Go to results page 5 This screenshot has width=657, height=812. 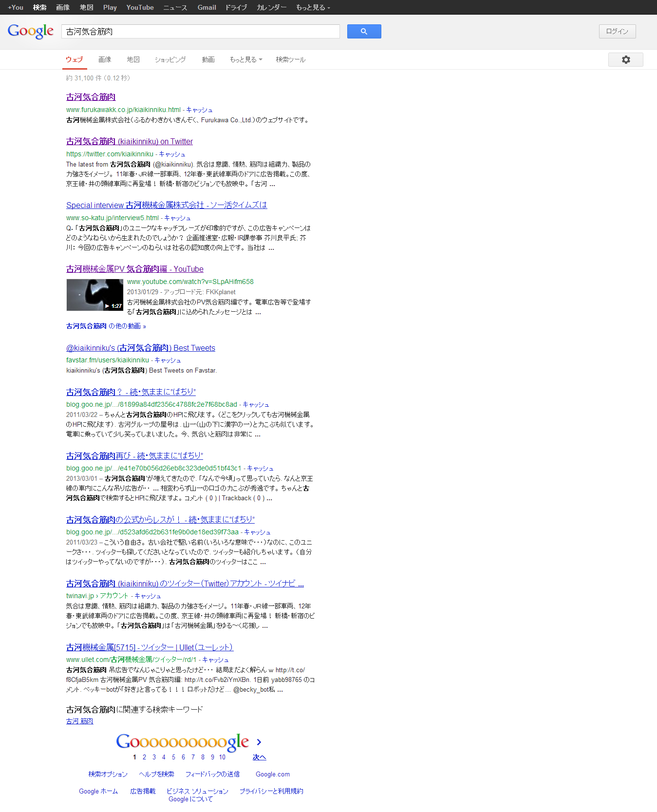click(x=173, y=757)
